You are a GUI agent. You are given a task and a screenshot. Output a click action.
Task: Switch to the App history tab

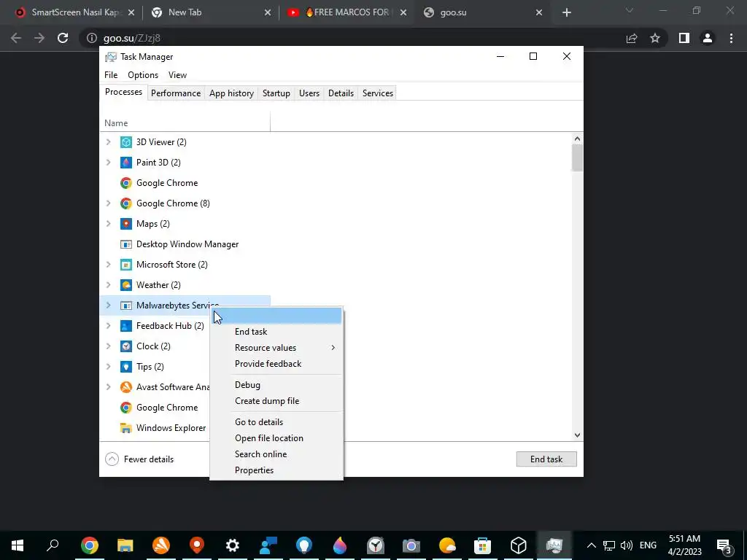click(x=231, y=93)
